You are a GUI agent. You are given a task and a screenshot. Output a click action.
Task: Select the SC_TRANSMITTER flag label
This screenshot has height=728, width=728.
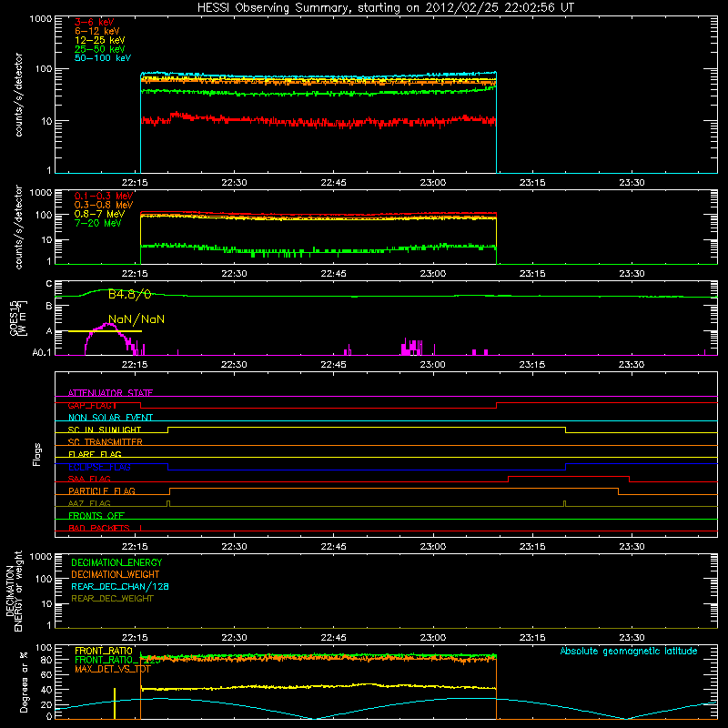point(106,442)
